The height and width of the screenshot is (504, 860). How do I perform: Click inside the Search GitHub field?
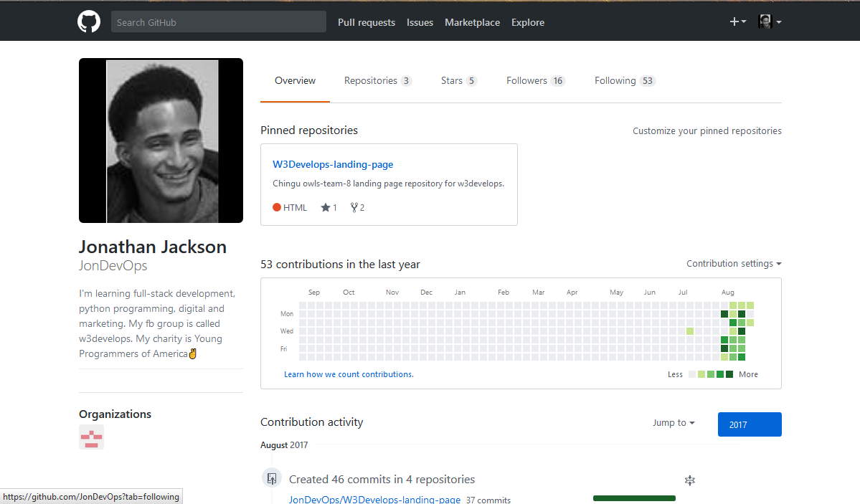pos(218,22)
